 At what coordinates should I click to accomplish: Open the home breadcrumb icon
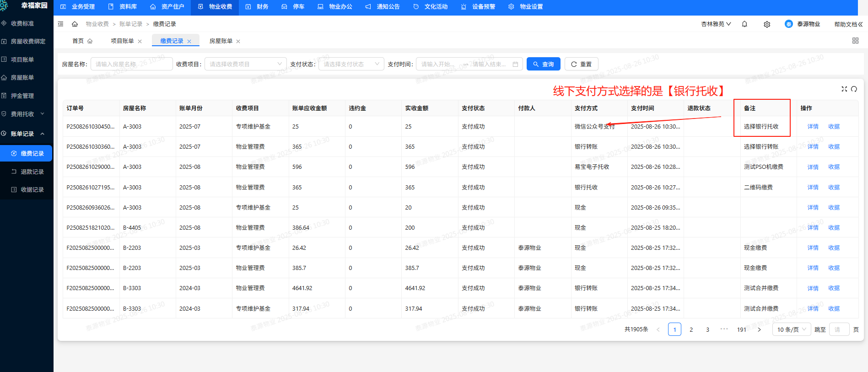tap(75, 24)
